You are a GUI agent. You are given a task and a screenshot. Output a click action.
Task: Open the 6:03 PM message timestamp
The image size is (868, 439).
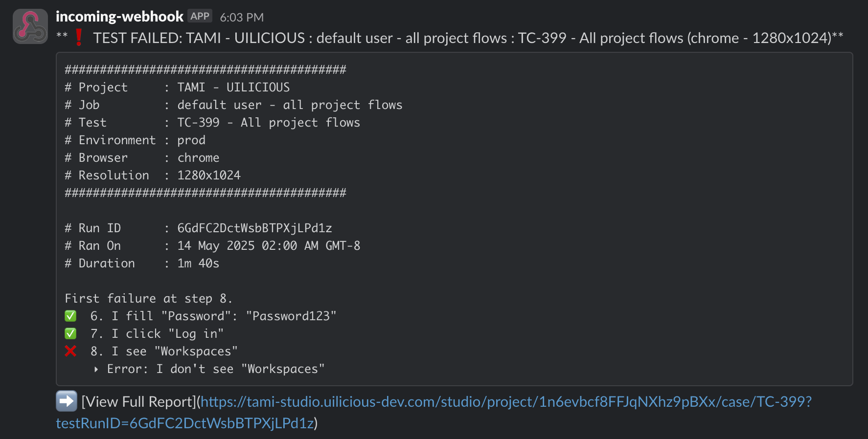click(x=242, y=18)
